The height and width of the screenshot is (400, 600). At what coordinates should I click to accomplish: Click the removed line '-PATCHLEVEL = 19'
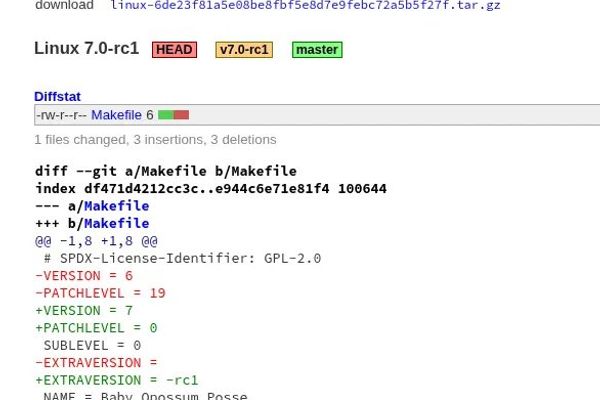[100, 293]
